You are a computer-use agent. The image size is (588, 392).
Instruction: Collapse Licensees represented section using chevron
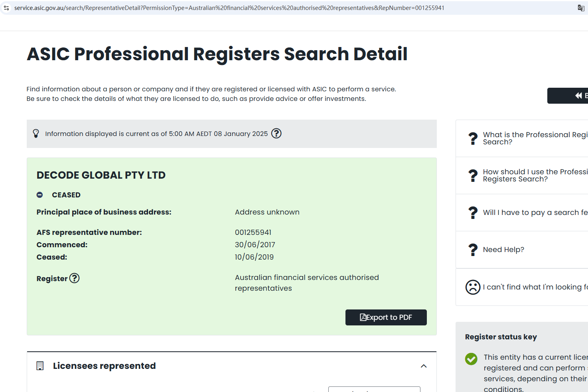point(424,366)
